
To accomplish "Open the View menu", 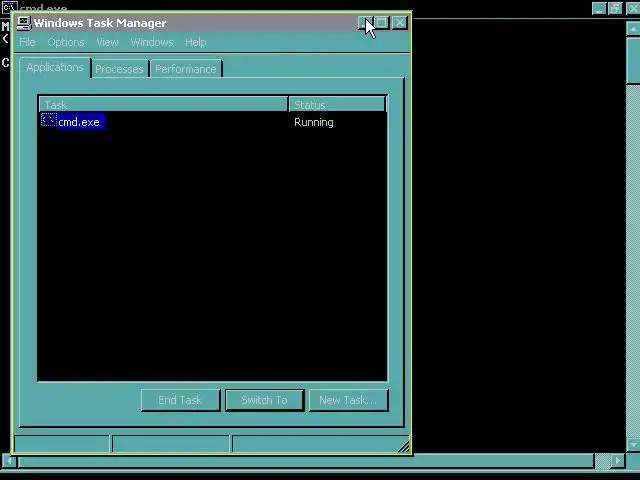I will click(x=107, y=42).
